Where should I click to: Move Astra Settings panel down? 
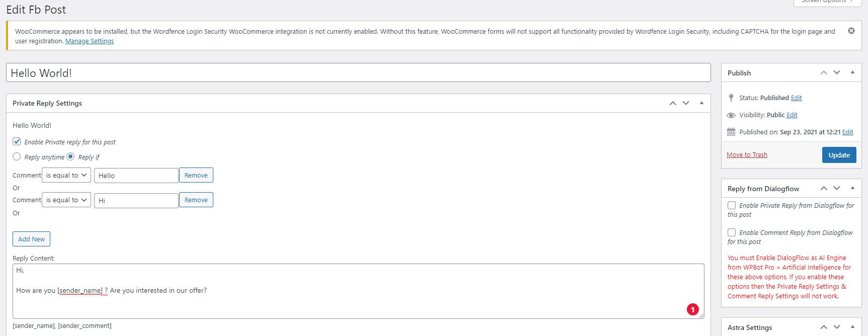837,327
